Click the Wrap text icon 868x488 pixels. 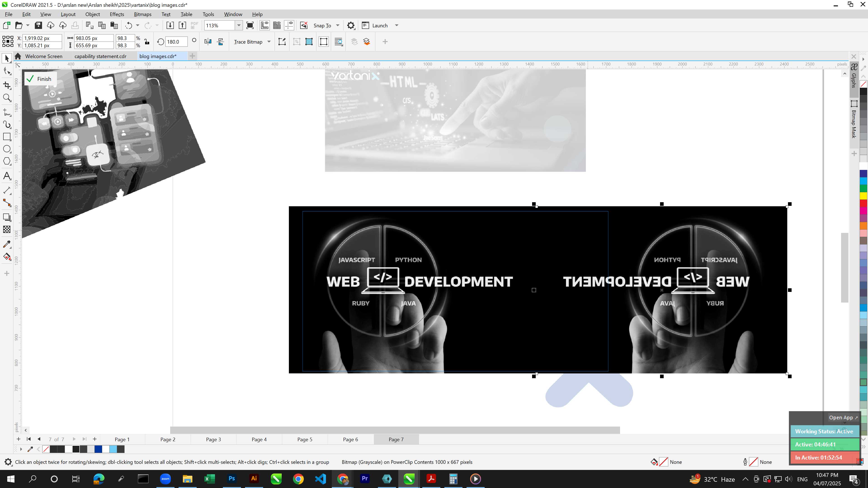339,42
